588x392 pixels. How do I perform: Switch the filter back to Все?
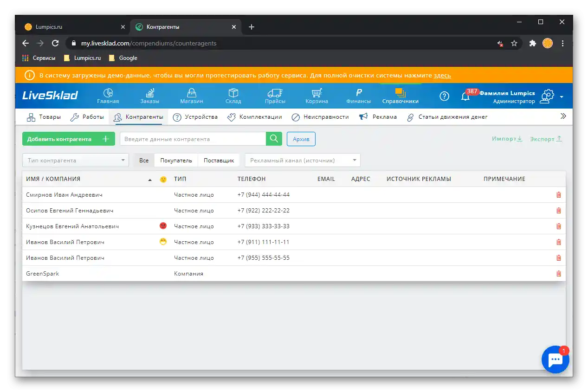pyautogui.click(x=143, y=160)
